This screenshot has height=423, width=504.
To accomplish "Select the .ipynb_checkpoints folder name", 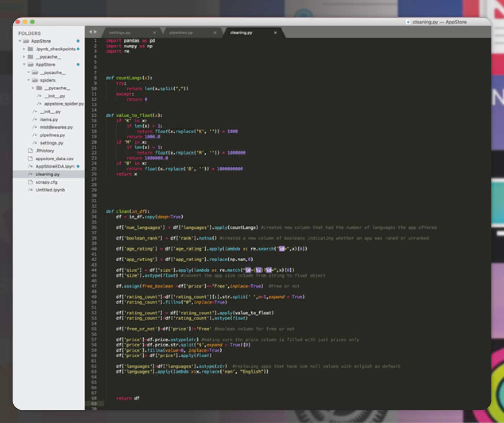I will click(55, 49).
